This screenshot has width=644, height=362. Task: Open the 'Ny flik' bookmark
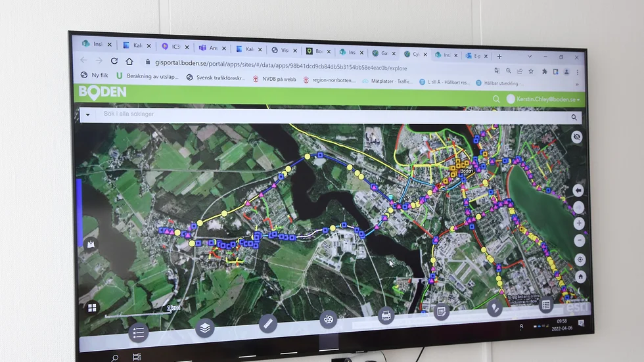(x=95, y=75)
